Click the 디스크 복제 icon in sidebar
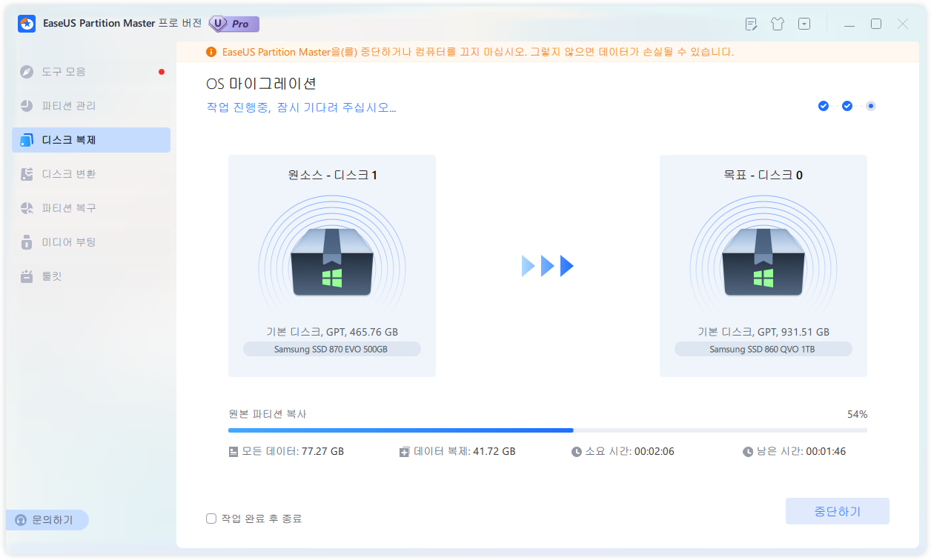The width and height of the screenshot is (931, 560). click(27, 140)
